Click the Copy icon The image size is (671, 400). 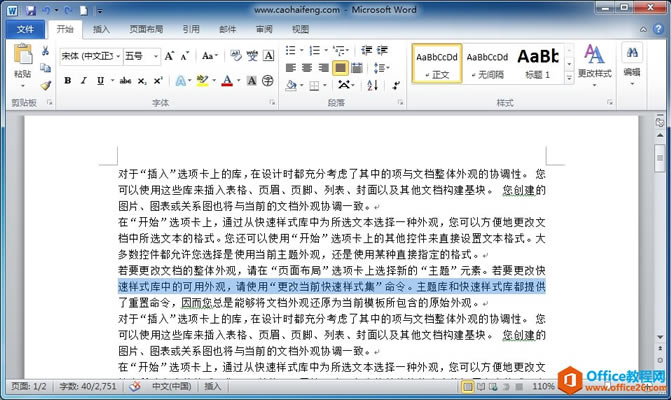pyautogui.click(x=45, y=68)
